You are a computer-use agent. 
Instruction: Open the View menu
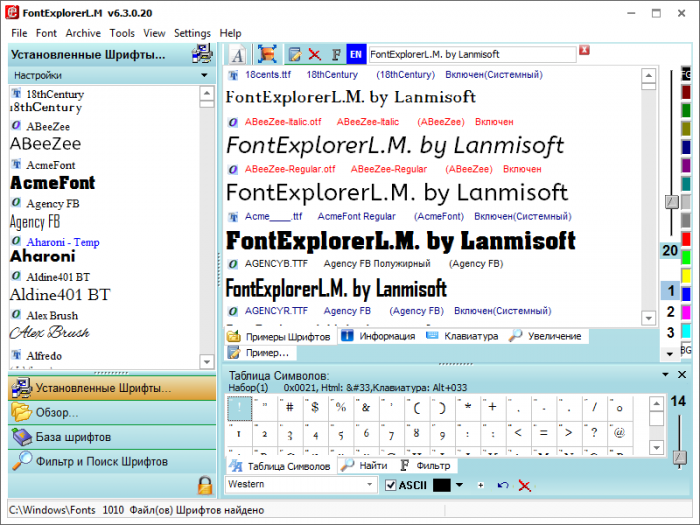click(x=154, y=33)
